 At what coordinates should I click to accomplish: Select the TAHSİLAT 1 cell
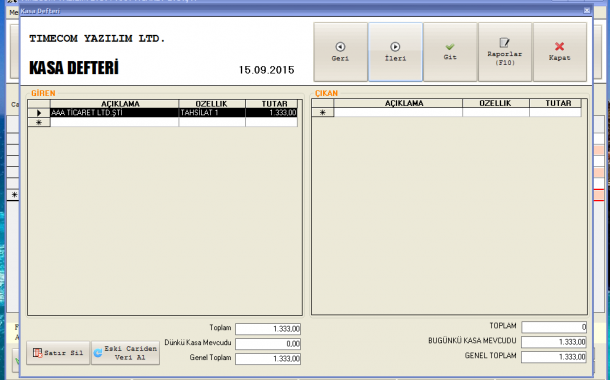click(212, 113)
